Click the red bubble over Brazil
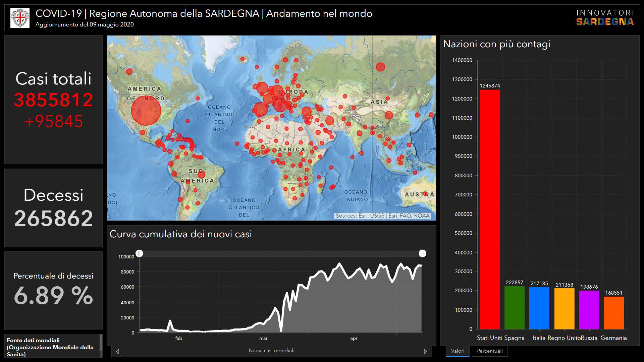This screenshot has width=644, height=362. click(201, 175)
